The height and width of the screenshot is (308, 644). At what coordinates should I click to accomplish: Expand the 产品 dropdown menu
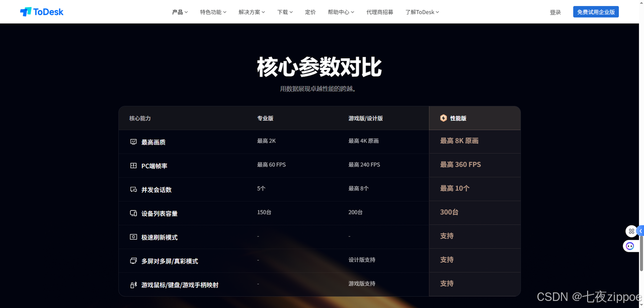pyautogui.click(x=180, y=12)
